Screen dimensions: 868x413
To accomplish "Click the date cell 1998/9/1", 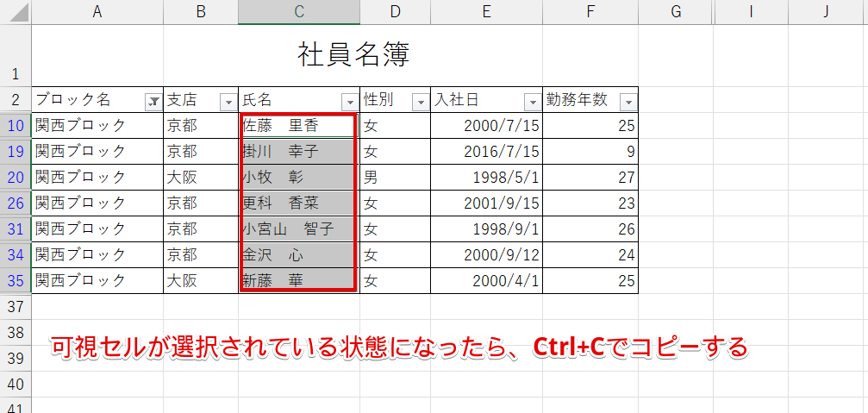I will (487, 228).
